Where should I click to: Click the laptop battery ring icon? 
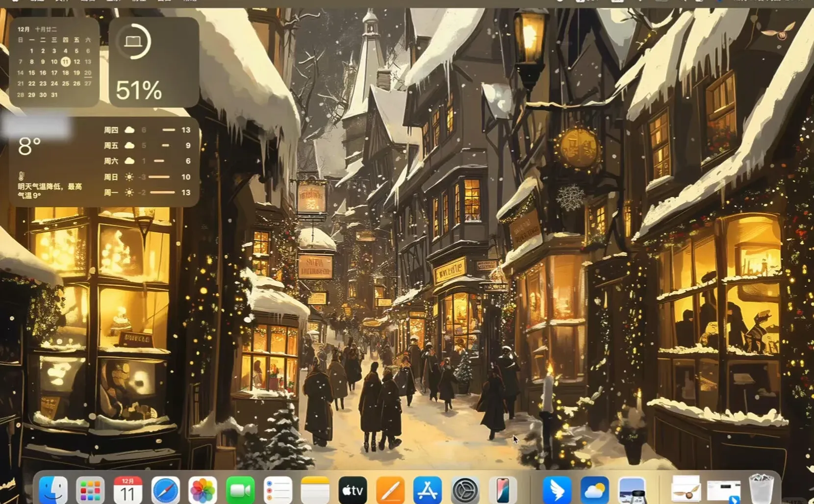tap(133, 42)
